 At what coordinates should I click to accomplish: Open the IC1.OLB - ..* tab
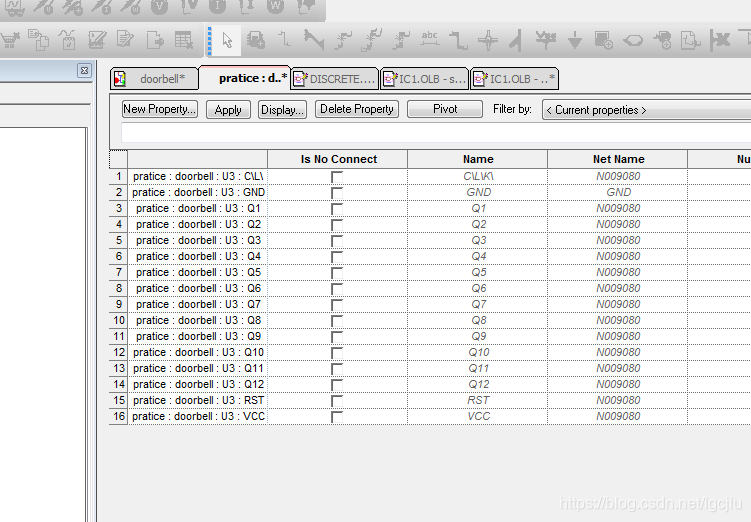[515, 79]
